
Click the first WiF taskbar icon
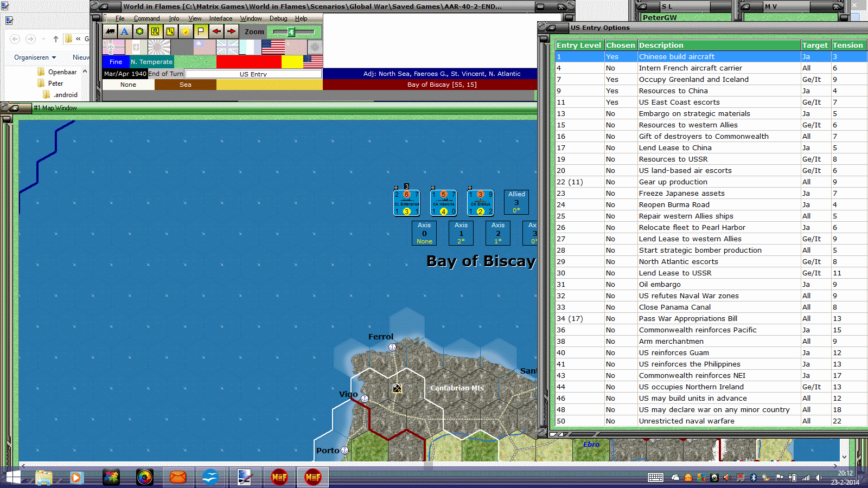tap(279, 477)
